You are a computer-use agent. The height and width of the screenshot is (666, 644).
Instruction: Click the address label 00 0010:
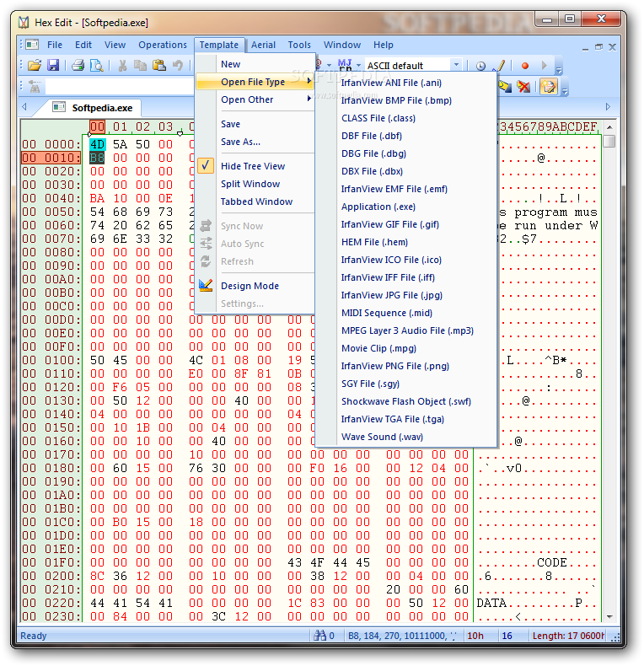51,158
